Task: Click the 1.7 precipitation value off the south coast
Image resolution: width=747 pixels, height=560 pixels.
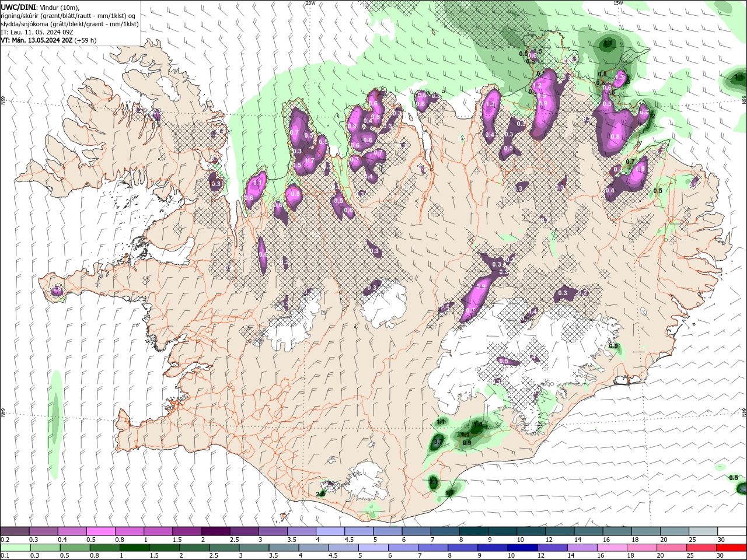Action: click(x=449, y=493)
